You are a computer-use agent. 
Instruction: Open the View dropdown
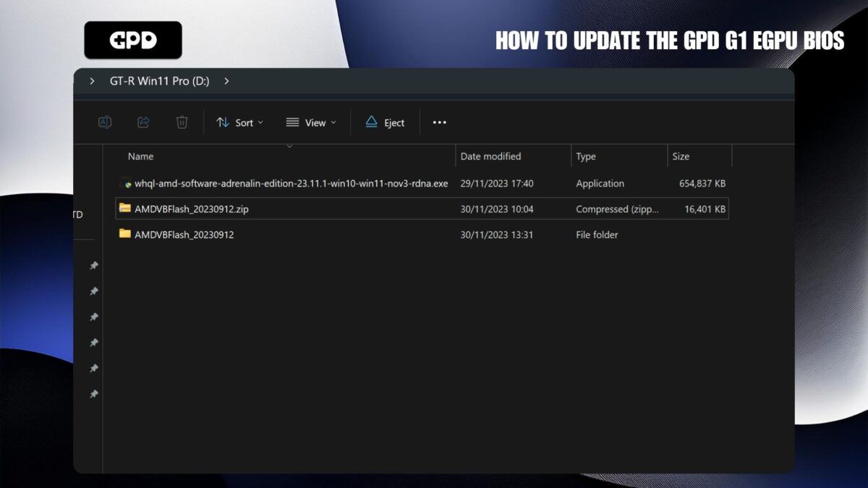coord(311,122)
